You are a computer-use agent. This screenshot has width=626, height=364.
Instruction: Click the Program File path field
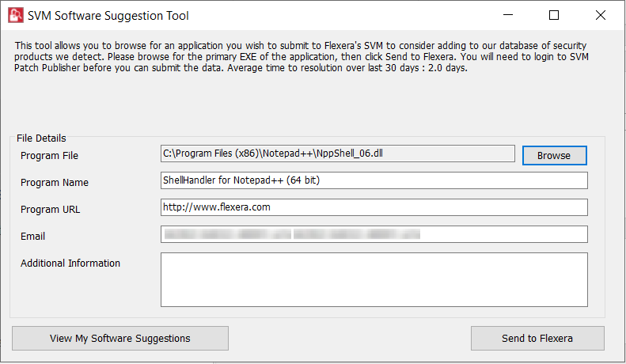(338, 154)
